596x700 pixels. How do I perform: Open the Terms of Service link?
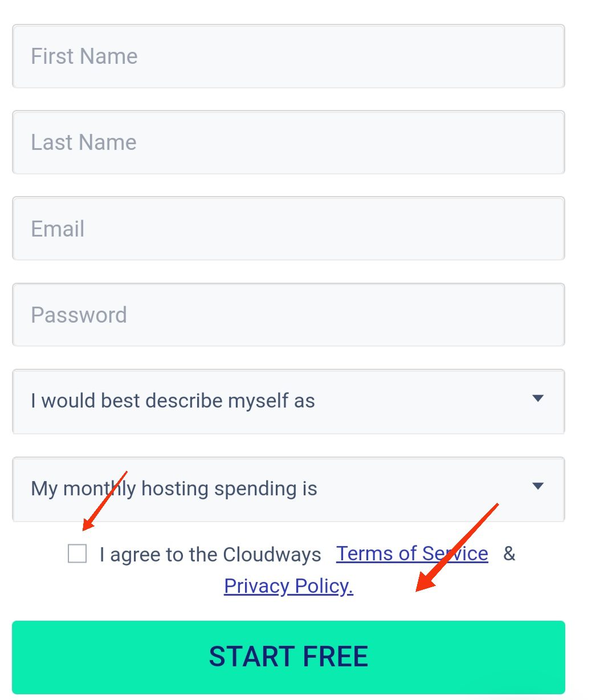tap(412, 554)
